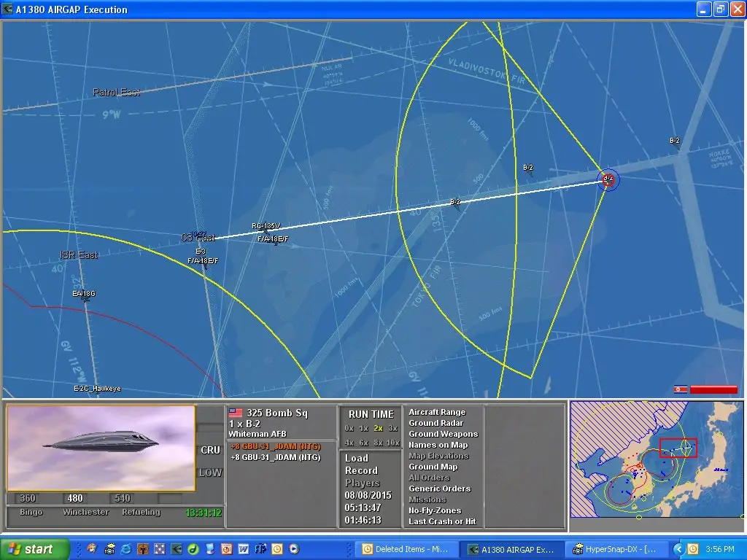Click the Record button
Screen dimensions: 747x560
click(x=361, y=470)
